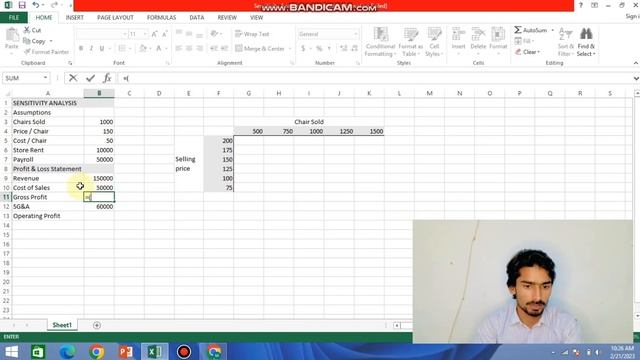Toggle Bold formatting
Viewport: 640px width, 360px height.
[x=81, y=49]
